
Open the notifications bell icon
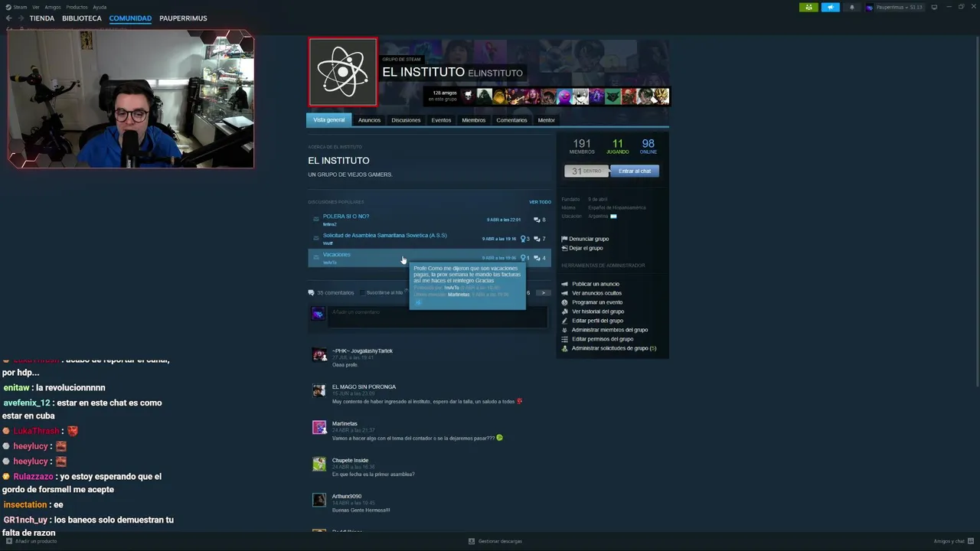(x=852, y=7)
